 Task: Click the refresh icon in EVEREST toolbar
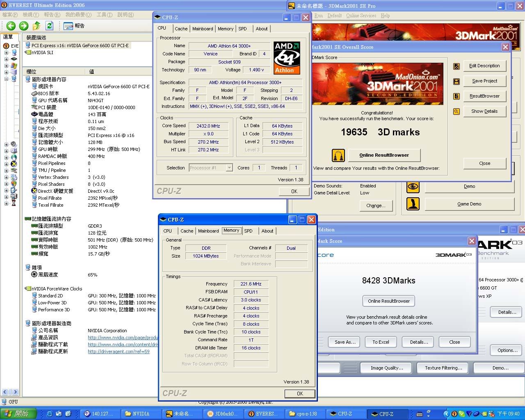pos(49,26)
